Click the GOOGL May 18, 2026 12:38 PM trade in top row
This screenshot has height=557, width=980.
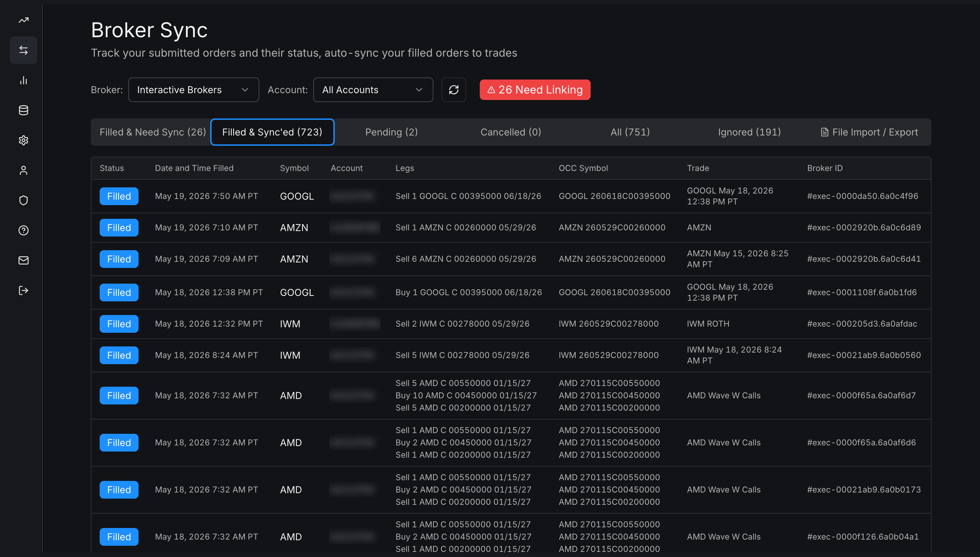(730, 196)
